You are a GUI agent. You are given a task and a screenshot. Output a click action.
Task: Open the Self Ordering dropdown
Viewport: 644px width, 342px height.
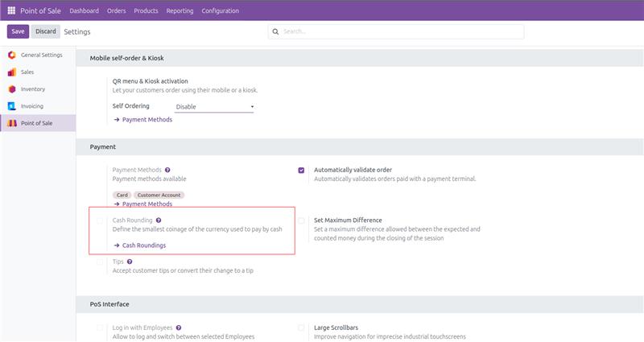[x=214, y=106]
